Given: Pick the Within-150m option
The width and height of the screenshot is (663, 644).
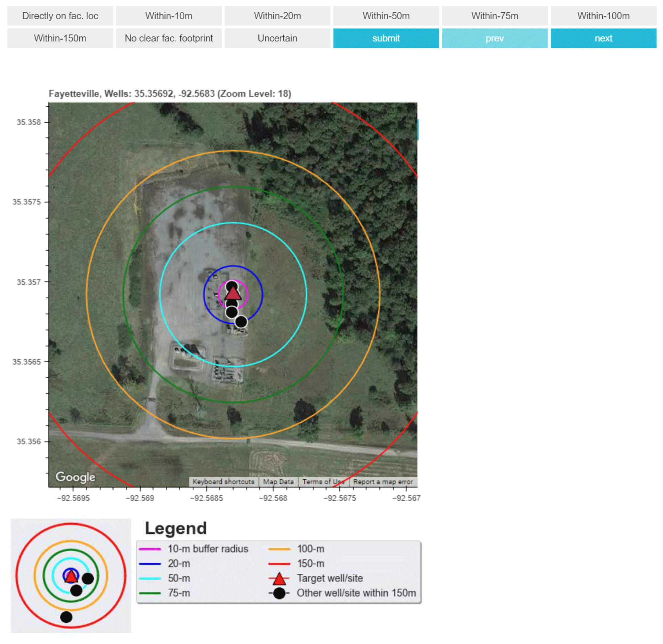Looking at the screenshot, I should coord(60,38).
